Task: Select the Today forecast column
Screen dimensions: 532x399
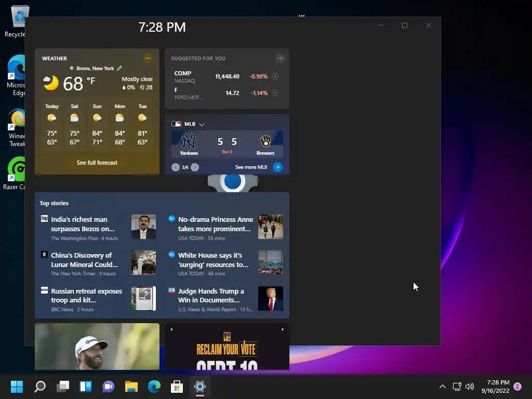Action: (52, 125)
